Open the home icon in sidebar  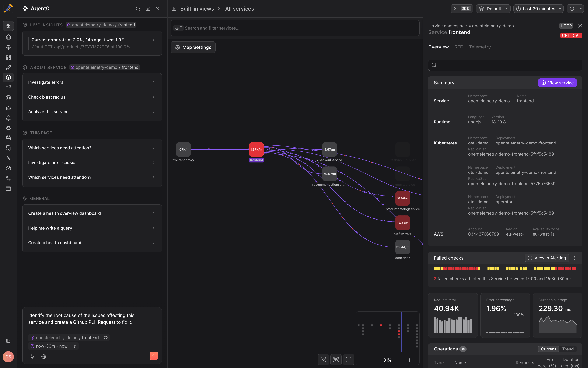coord(9,37)
